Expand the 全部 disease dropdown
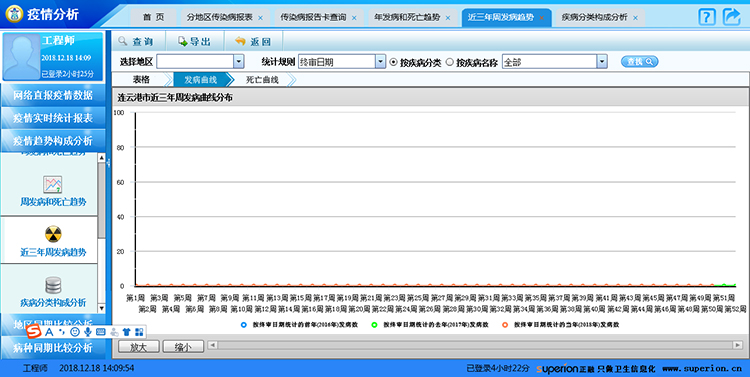The image size is (750, 377). 602,62
